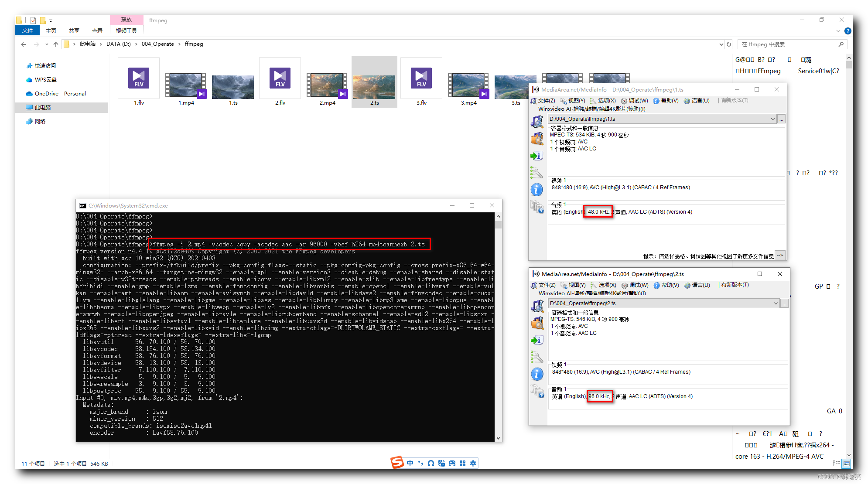868x484 pixels.
Task: Click the 在 ffmpeg 中搜索 search box
Action: coord(792,44)
